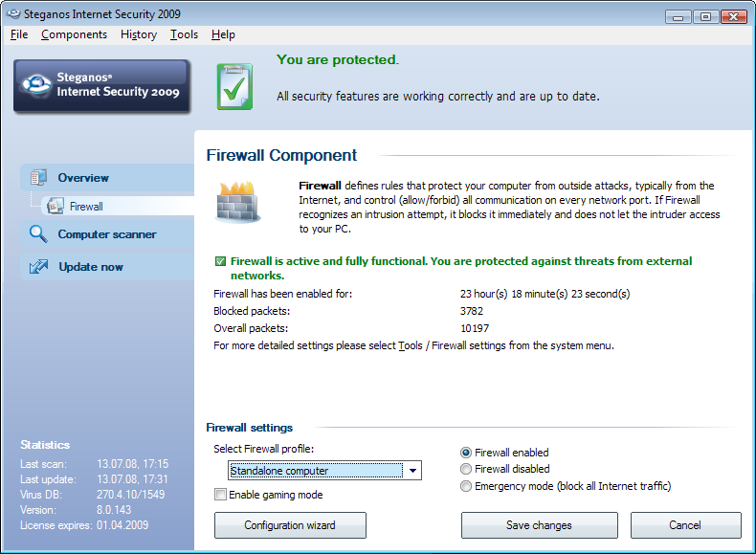Click the Firewall settings section heading
This screenshot has width=756, height=554.
tap(249, 428)
